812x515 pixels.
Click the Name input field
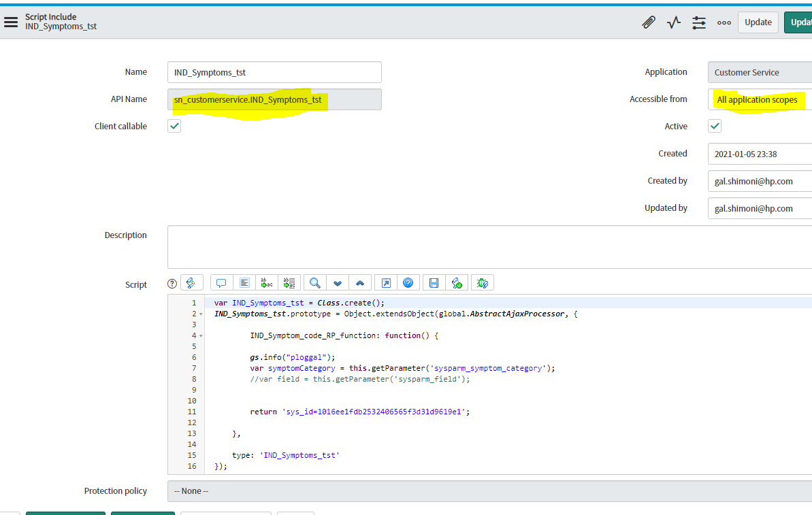274,72
